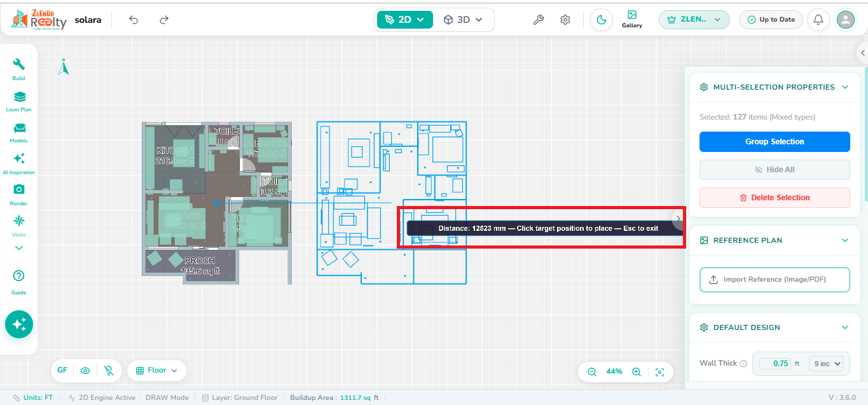
Task: Open the user profile avatar
Action: coord(846,20)
